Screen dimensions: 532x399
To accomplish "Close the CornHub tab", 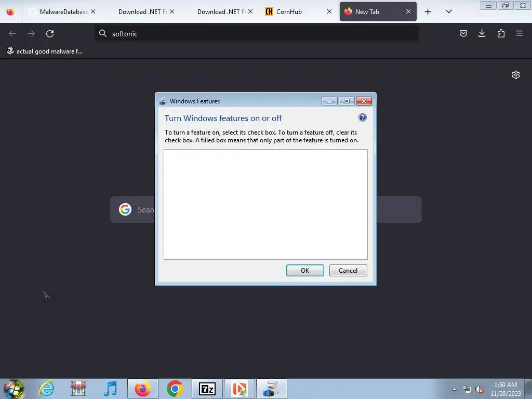I will point(329,11).
